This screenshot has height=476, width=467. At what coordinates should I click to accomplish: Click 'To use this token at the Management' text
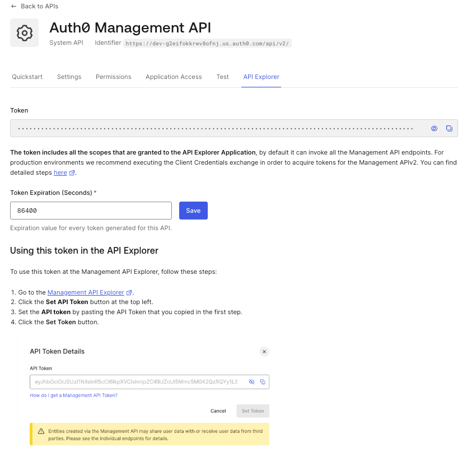pos(114,272)
